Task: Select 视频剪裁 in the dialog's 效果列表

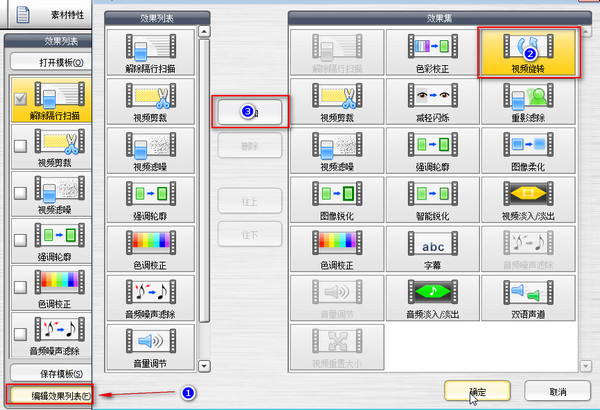Action: (151, 101)
